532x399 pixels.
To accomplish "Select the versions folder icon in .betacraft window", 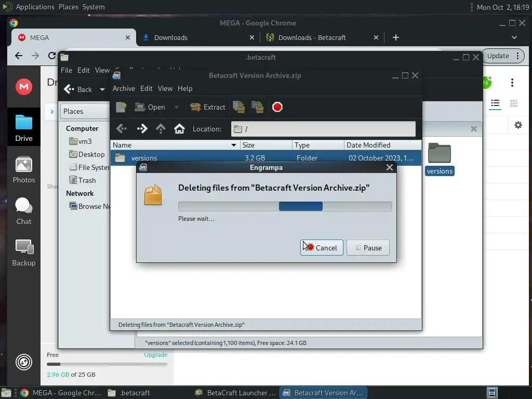I will tap(440, 159).
